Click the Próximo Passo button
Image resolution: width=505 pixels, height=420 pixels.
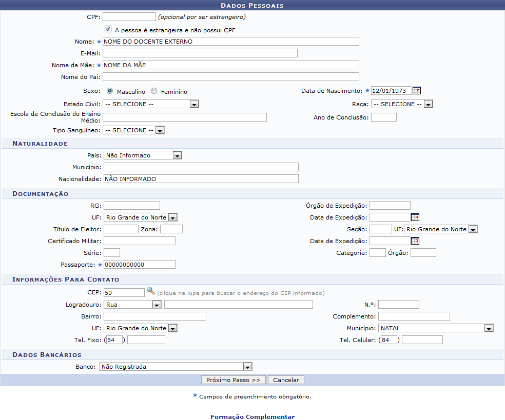[x=234, y=380]
